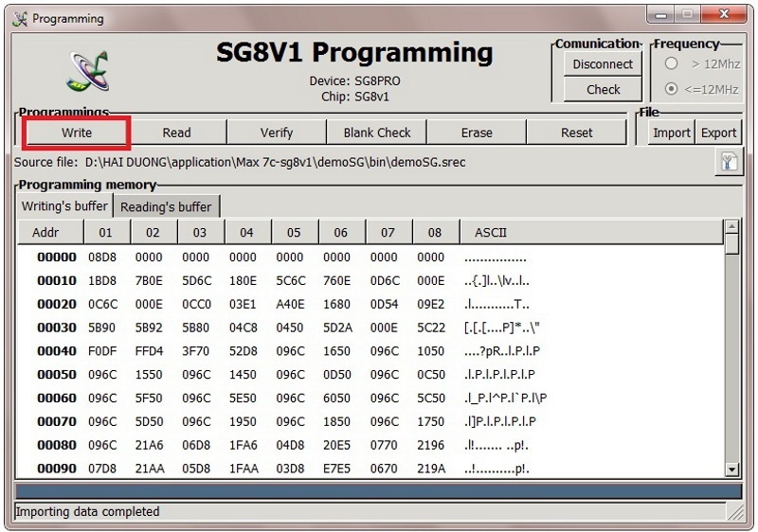Click the Verify button
The width and height of the screenshot is (758, 532).
tap(277, 133)
